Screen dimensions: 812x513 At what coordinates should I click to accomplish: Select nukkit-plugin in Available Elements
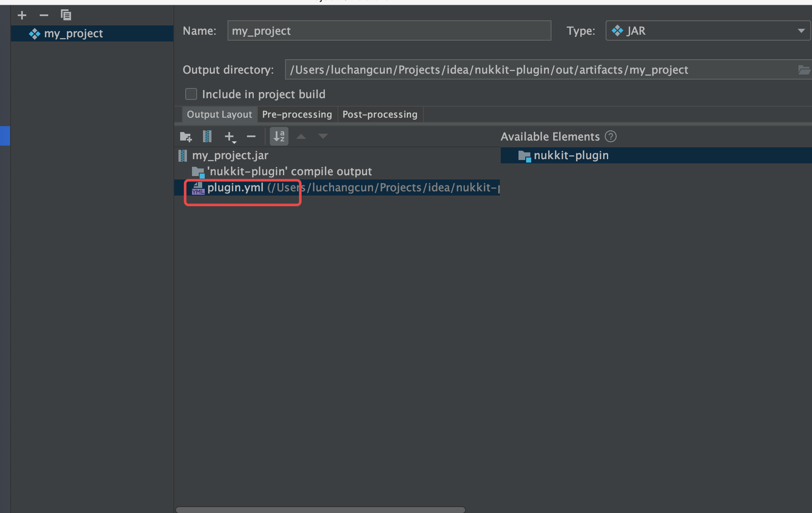[x=571, y=156]
